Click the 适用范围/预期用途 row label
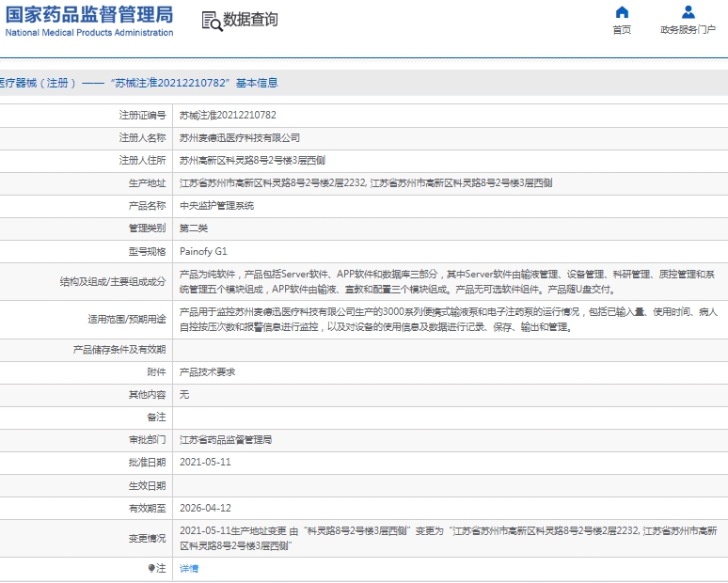728x583 pixels. point(127,320)
